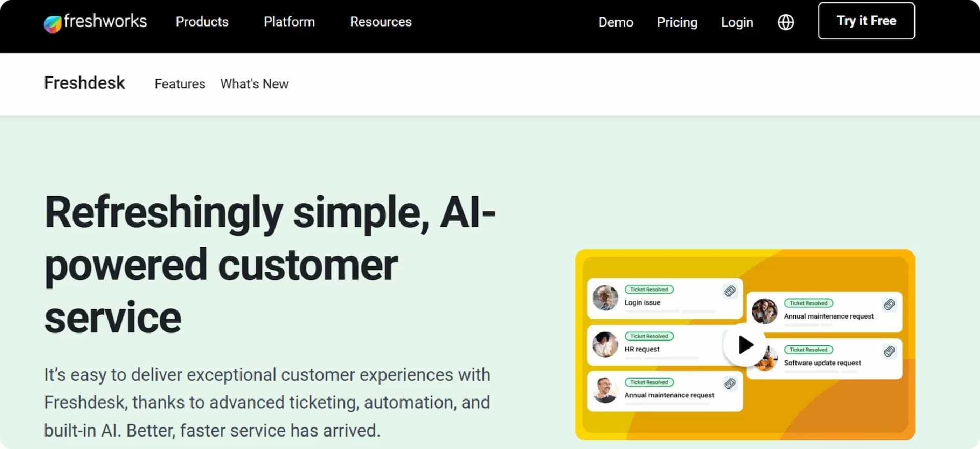Click the Freshworks logo
Viewport: 980px width, 449px height.
point(95,22)
